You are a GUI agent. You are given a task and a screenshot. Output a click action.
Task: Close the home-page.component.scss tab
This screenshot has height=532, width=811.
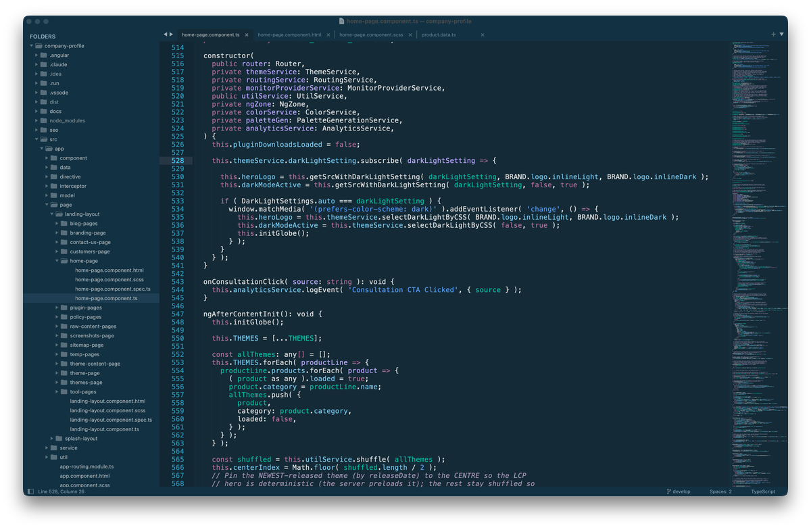[x=410, y=34]
